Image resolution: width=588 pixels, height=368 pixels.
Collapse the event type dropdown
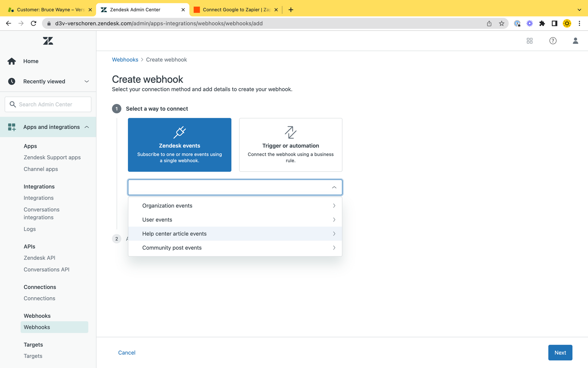coord(334,188)
